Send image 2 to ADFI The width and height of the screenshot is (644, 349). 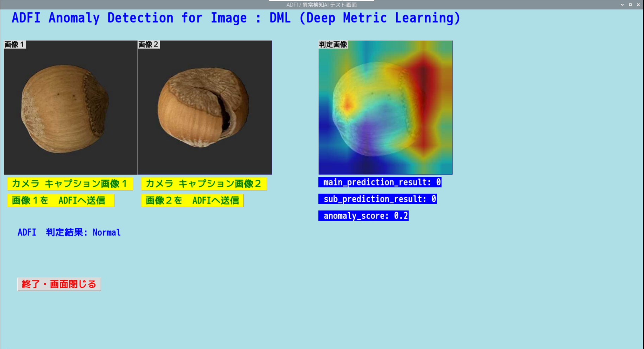coord(192,200)
